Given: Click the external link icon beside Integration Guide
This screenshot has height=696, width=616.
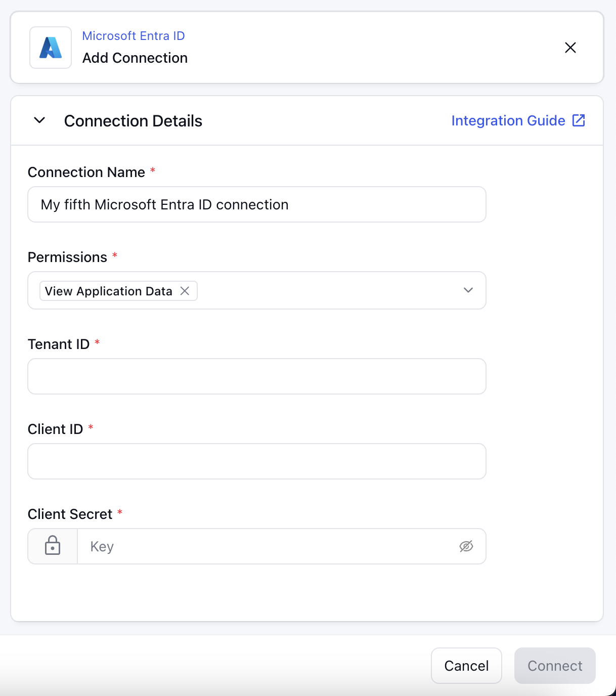Looking at the screenshot, I should point(579,120).
